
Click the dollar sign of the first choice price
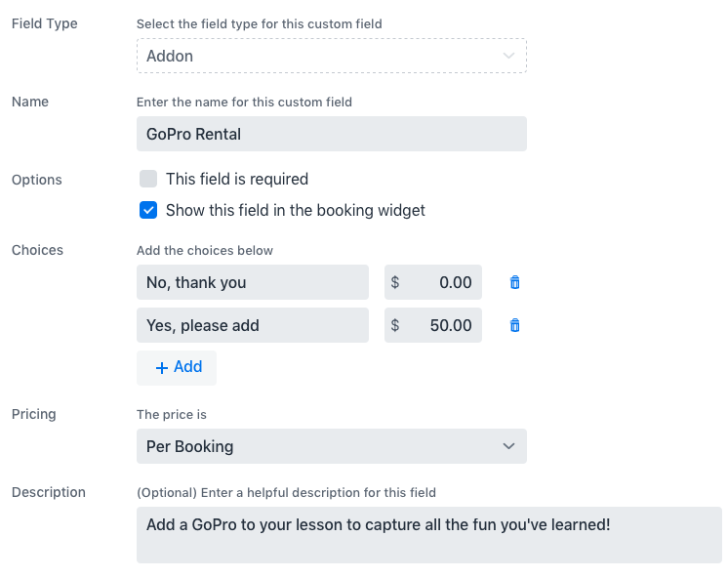[x=395, y=282]
